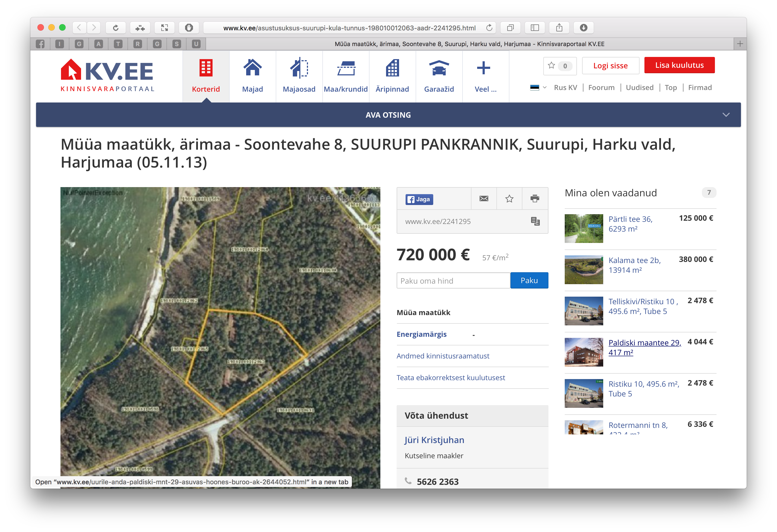Open the Majad house category icon

(252, 68)
